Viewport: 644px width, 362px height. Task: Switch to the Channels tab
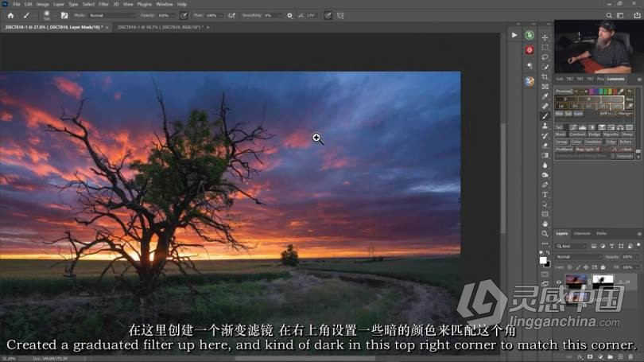pos(582,233)
